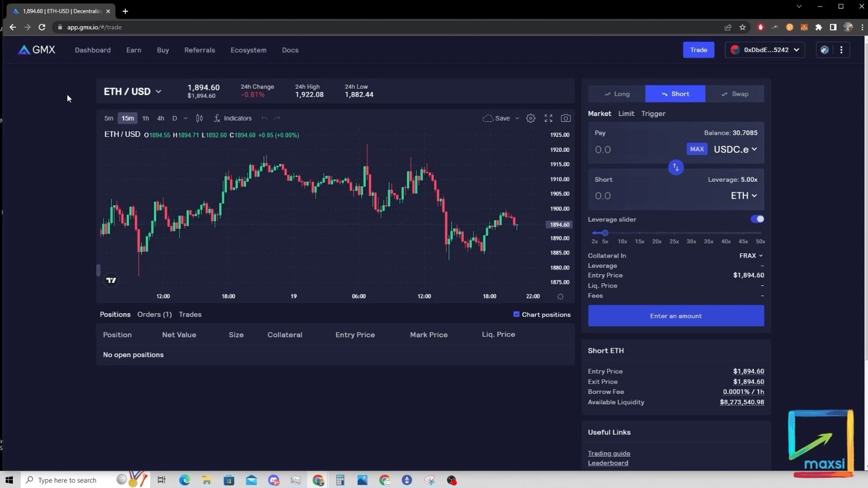Open the Orders (1) tab
The height and width of the screenshot is (488, 868).
pos(155,314)
